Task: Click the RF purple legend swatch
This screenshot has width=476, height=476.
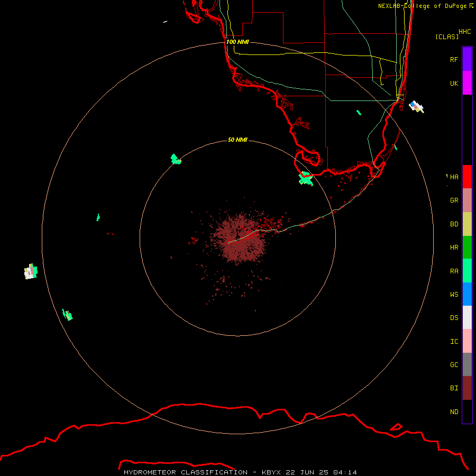Action: tap(467, 59)
